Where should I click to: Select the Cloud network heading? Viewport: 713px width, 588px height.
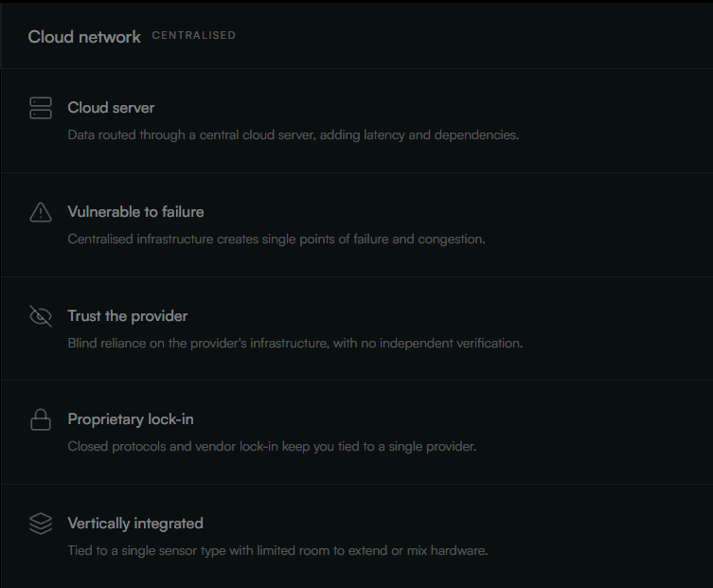click(84, 37)
